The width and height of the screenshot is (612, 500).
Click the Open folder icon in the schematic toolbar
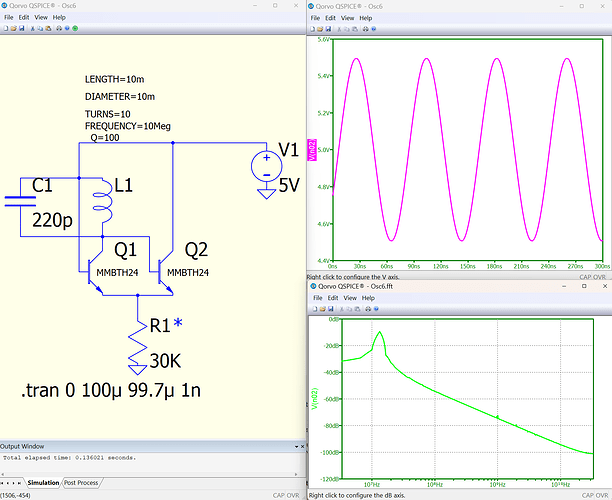click(x=15, y=29)
